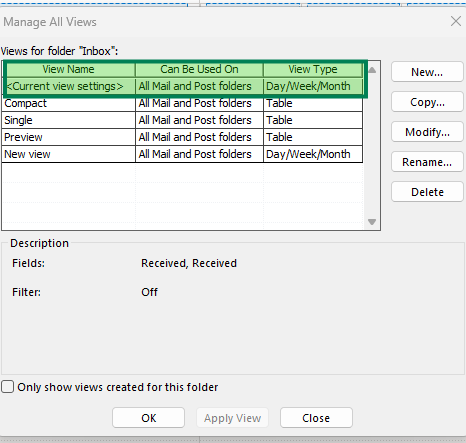The height and width of the screenshot is (443, 466).
Task: Click the New... button
Action: (427, 72)
